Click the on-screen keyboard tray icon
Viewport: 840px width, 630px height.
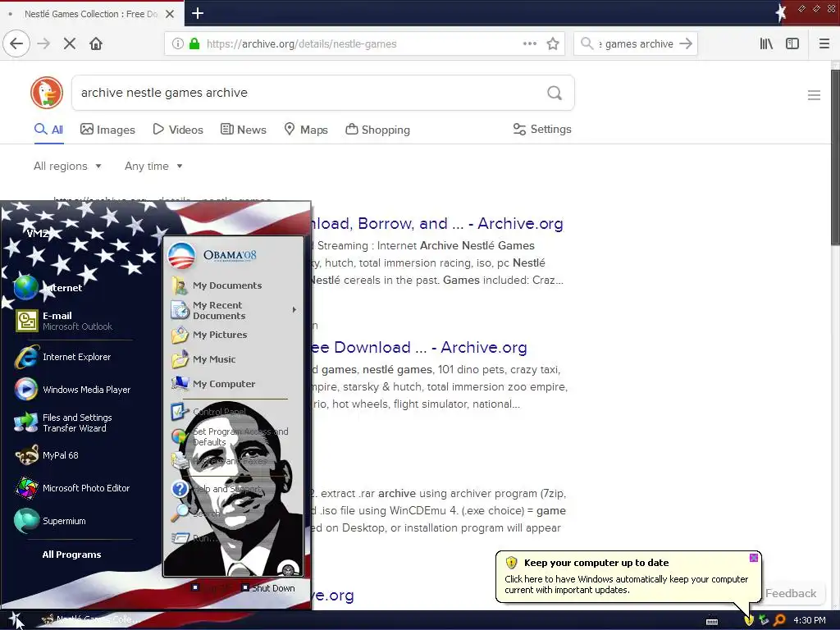click(712, 622)
